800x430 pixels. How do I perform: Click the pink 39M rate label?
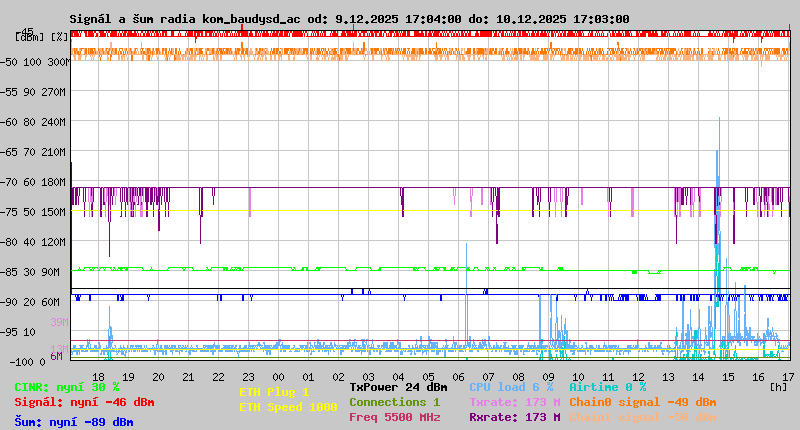tap(59, 322)
